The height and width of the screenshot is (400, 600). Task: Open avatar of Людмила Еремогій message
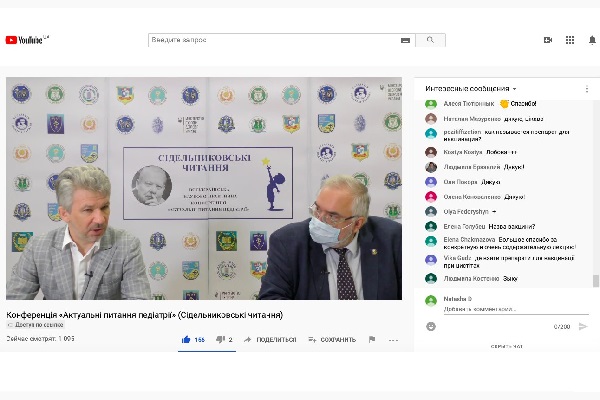pyautogui.click(x=431, y=167)
